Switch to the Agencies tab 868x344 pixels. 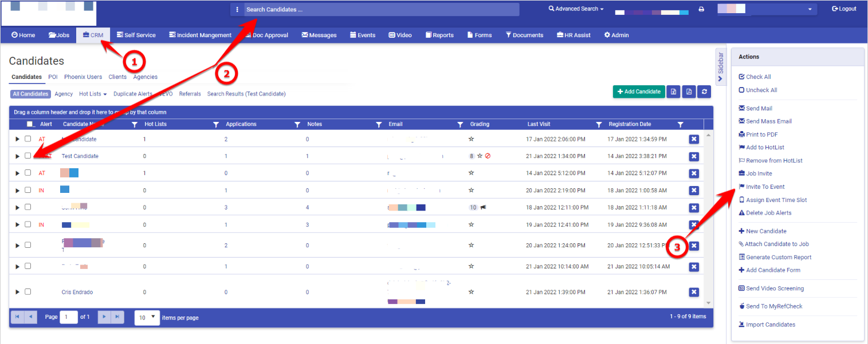point(146,77)
